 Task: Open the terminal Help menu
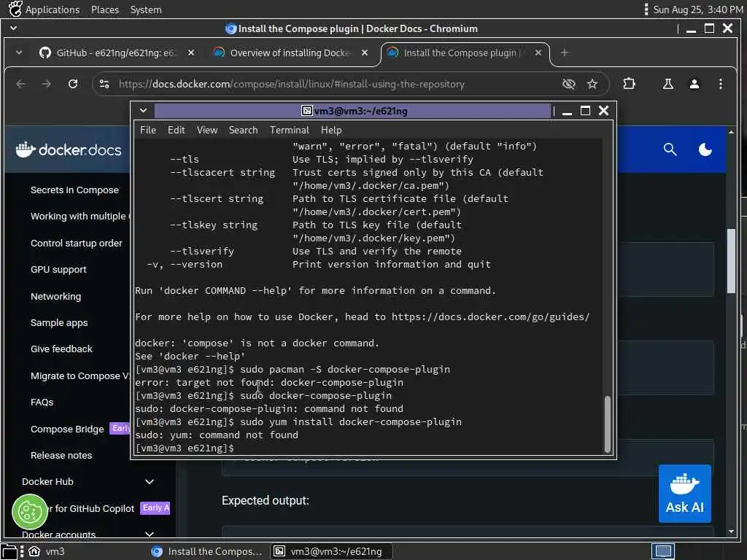(331, 130)
